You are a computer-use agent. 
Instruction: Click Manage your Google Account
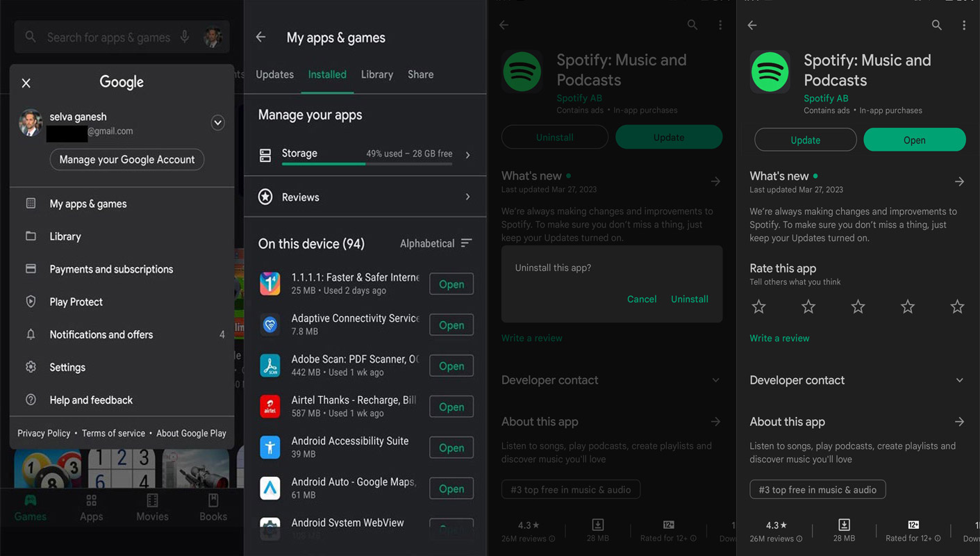coord(127,159)
